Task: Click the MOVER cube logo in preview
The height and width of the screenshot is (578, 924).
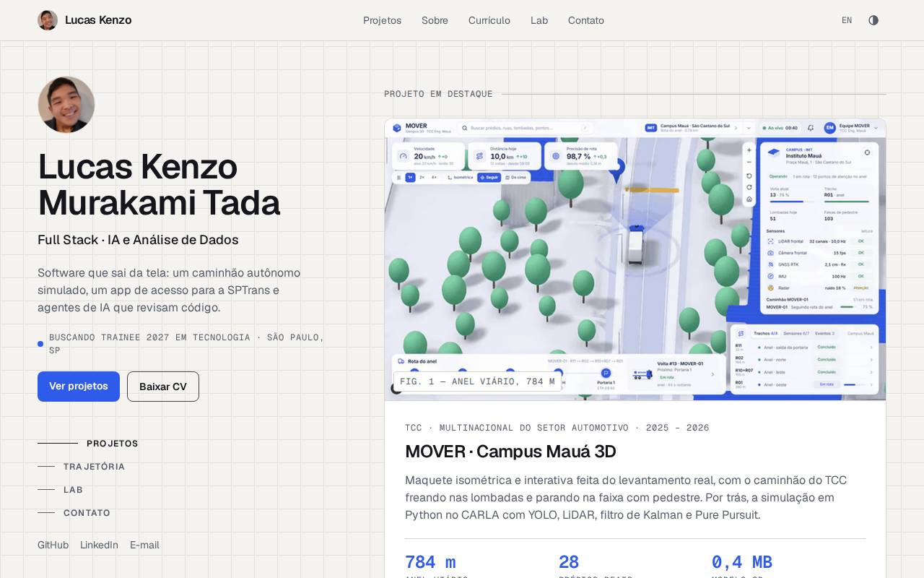Action: (x=397, y=128)
